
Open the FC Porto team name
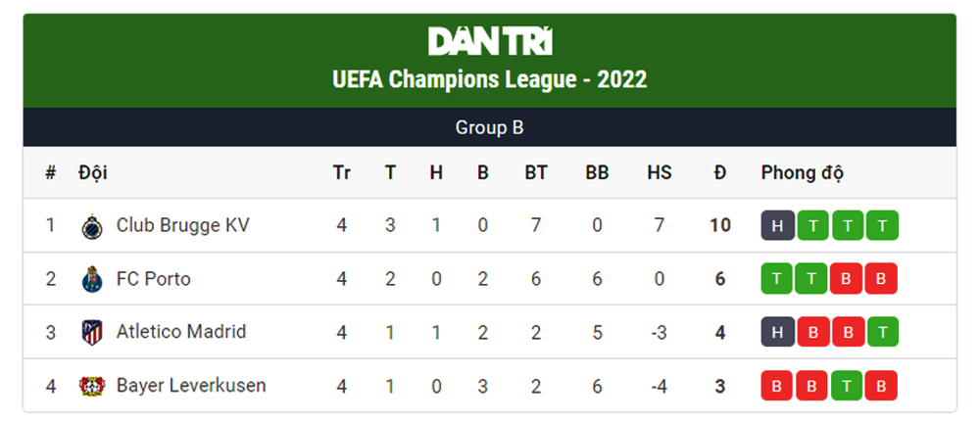153,278
